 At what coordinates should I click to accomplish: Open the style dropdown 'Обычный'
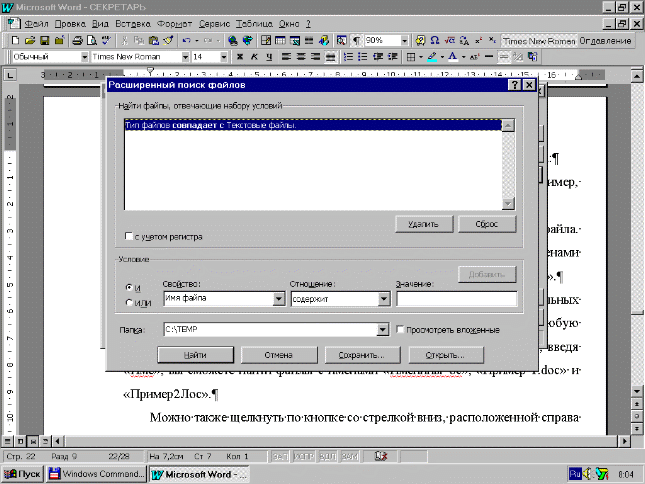pos(84,57)
